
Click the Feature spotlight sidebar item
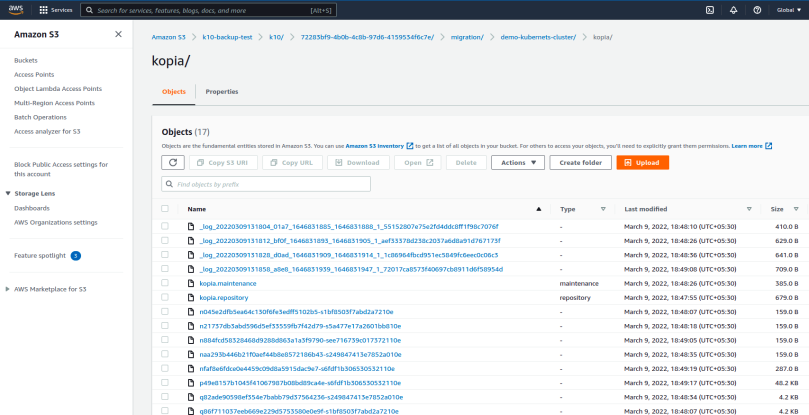click(40, 256)
